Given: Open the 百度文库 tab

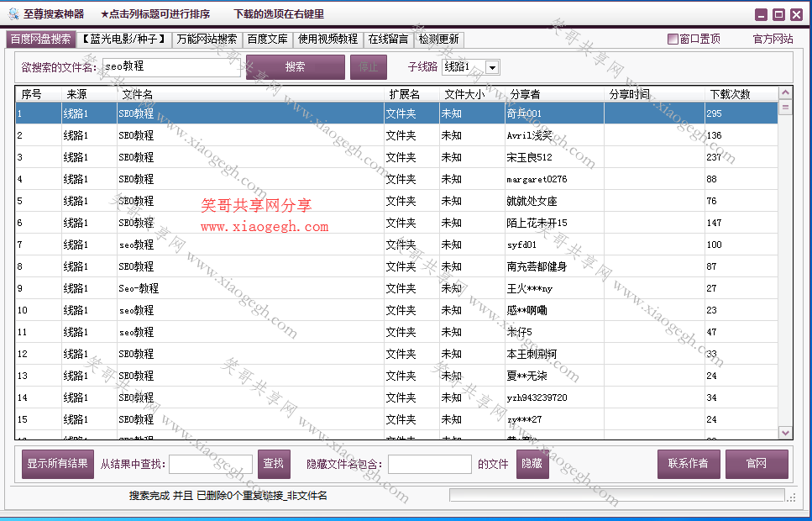Looking at the screenshot, I should 267,39.
